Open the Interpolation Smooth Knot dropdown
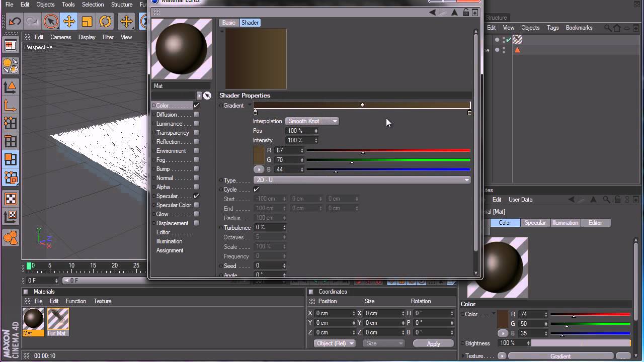Viewport: 644px width, 362px height. pyautogui.click(x=312, y=121)
